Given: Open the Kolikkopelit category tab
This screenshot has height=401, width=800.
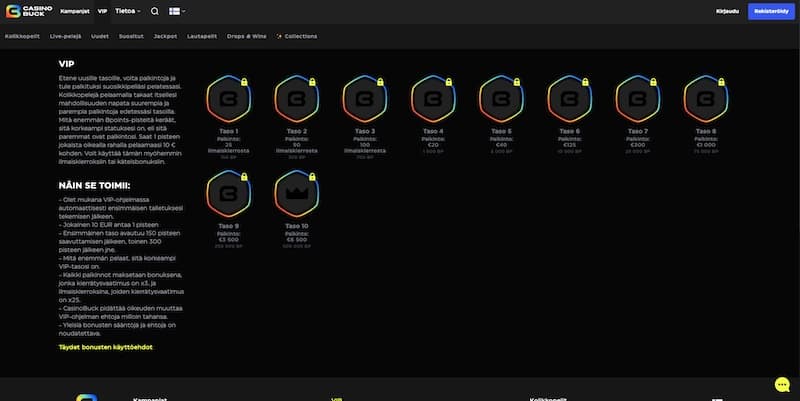Looking at the screenshot, I should (22, 36).
